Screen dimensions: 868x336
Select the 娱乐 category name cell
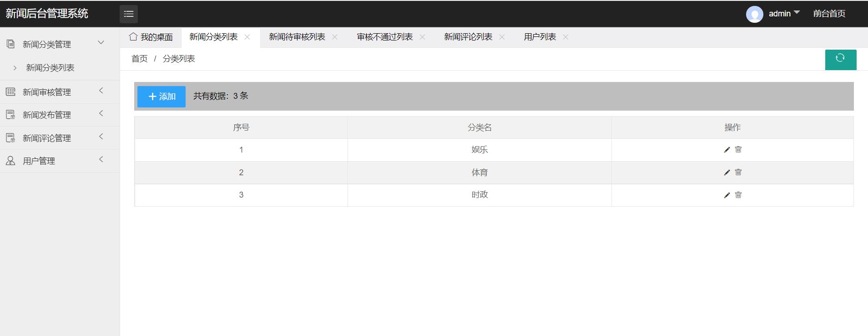[x=479, y=150]
